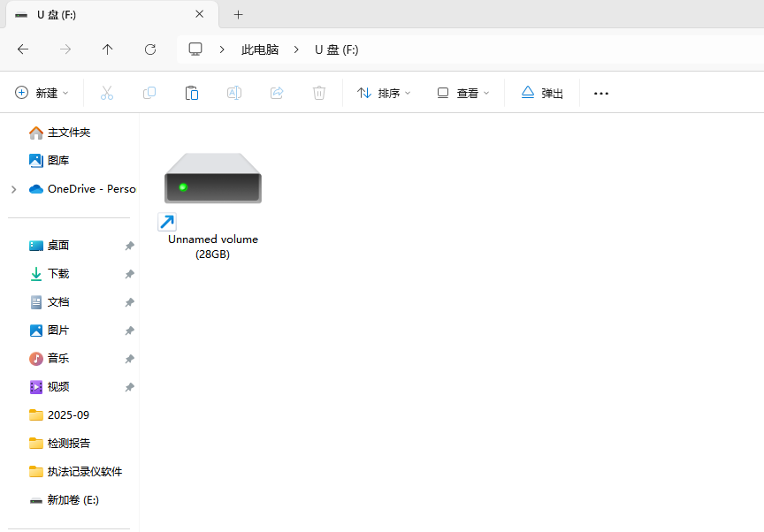Image resolution: width=764 pixels, height=532 pixels.
Task: Open 检测报告 folder in sidebar
Action: click(68, 444)
